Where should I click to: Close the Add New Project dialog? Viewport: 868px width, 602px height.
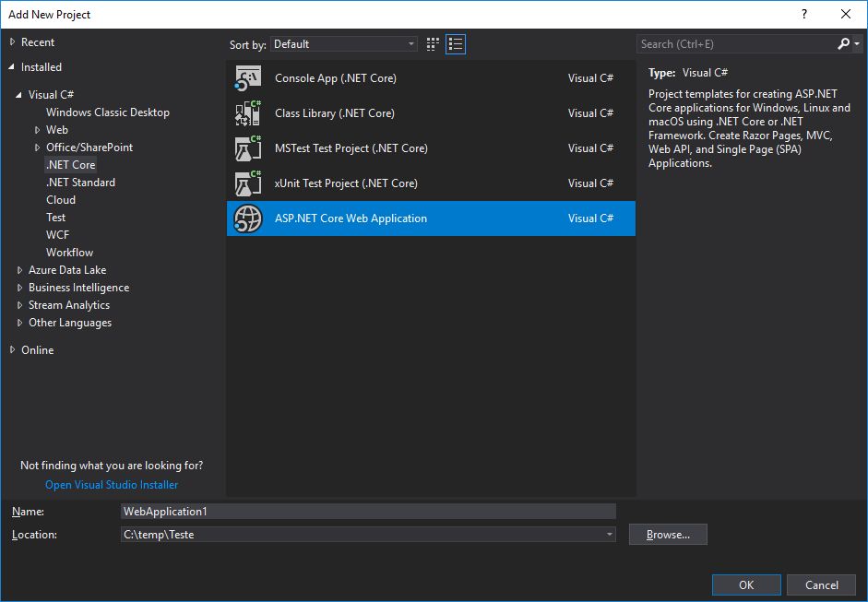[846, 15]
